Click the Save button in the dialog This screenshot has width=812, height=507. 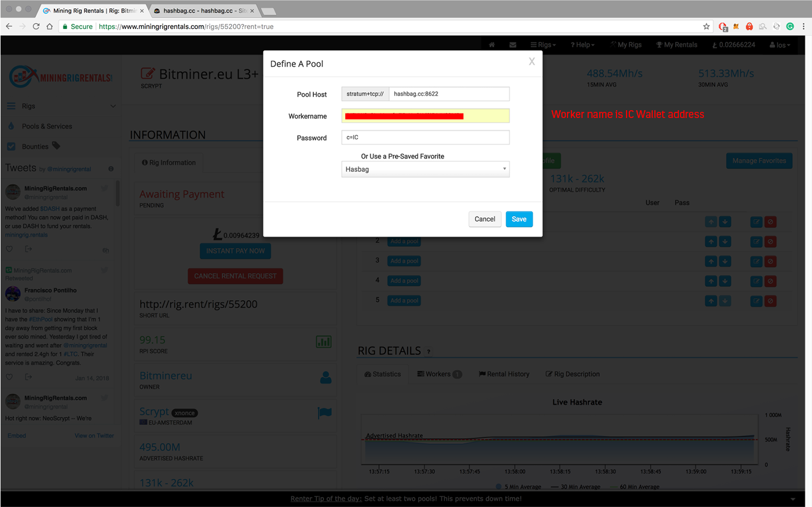(x=519, y=219)
